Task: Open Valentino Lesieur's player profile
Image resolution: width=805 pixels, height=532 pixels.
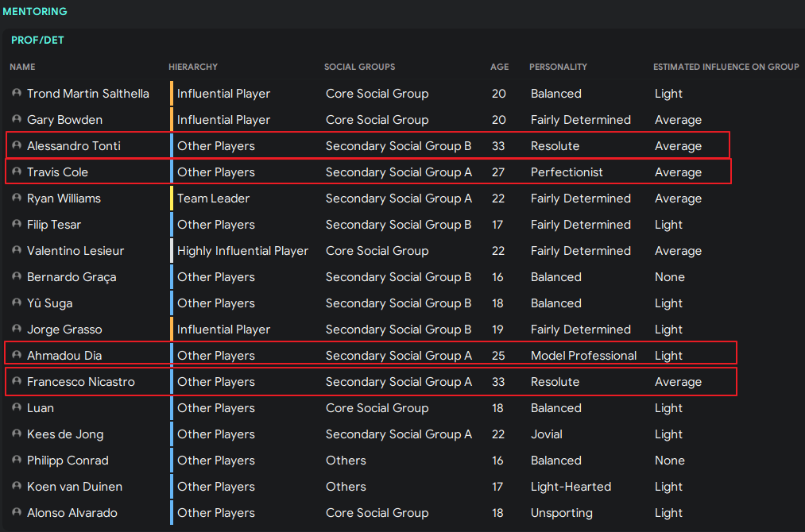Action: tap(75, 250)
